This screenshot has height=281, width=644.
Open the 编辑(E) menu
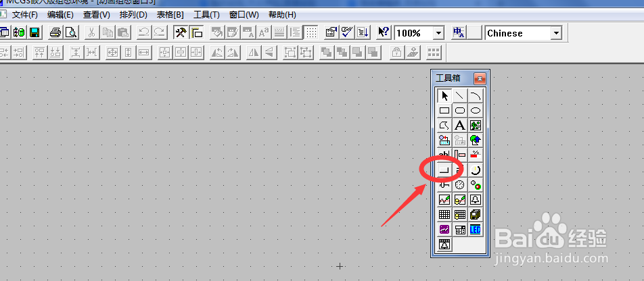[60, 15]
